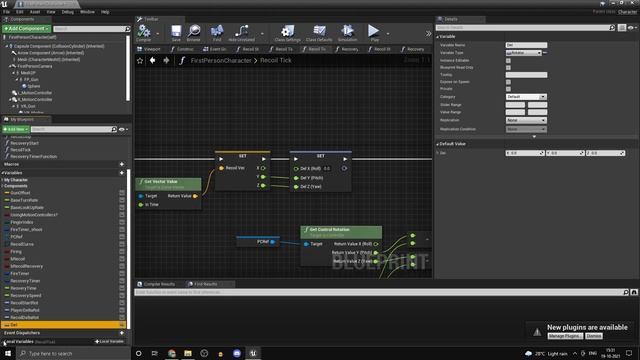Click the Variable Name input field
The image size is (640, 360).
pos(526,45)
